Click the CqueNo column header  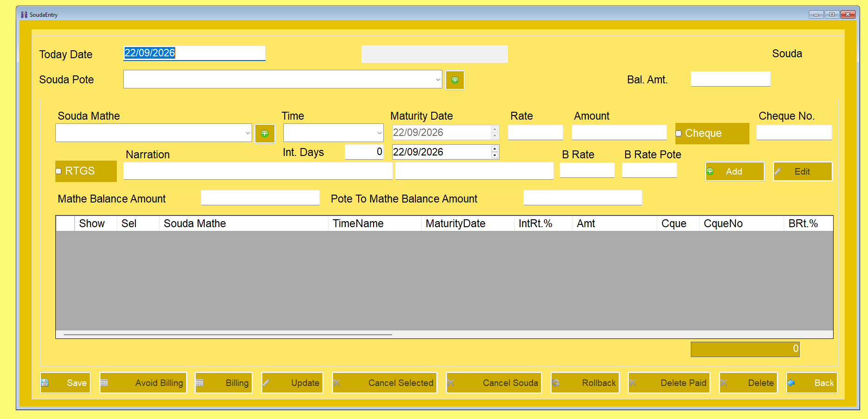coord(742,223)
